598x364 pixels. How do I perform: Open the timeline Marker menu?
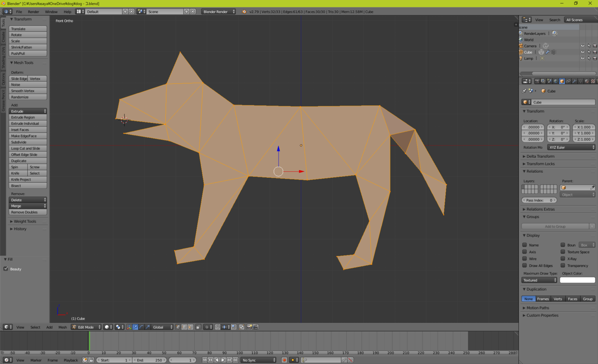[x=36, y=360]
